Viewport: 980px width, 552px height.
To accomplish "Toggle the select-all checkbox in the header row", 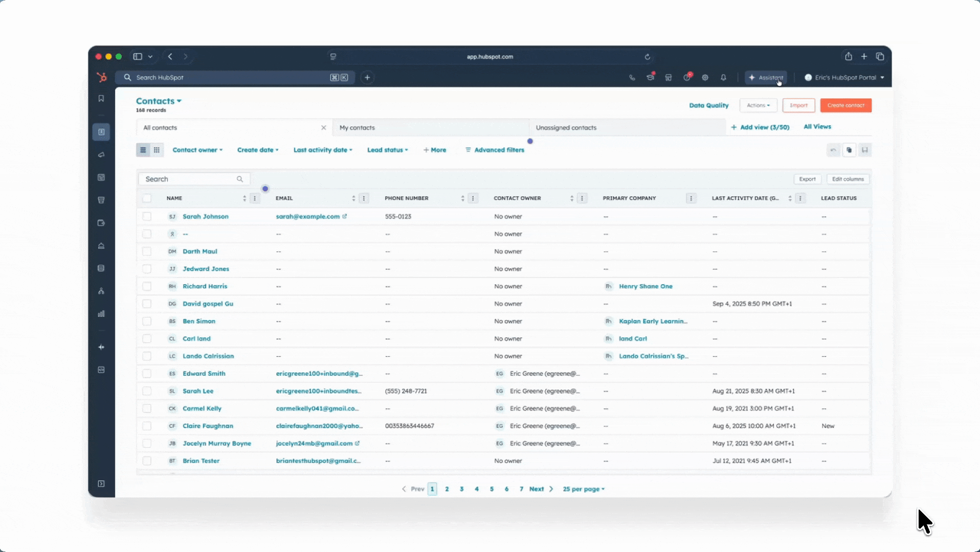I will [147, 198].
